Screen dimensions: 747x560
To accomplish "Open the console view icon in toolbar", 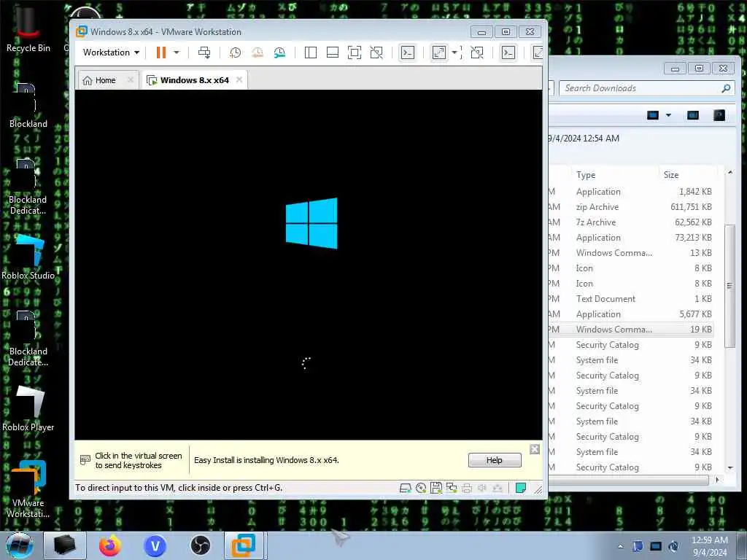I will coord(408,52).
